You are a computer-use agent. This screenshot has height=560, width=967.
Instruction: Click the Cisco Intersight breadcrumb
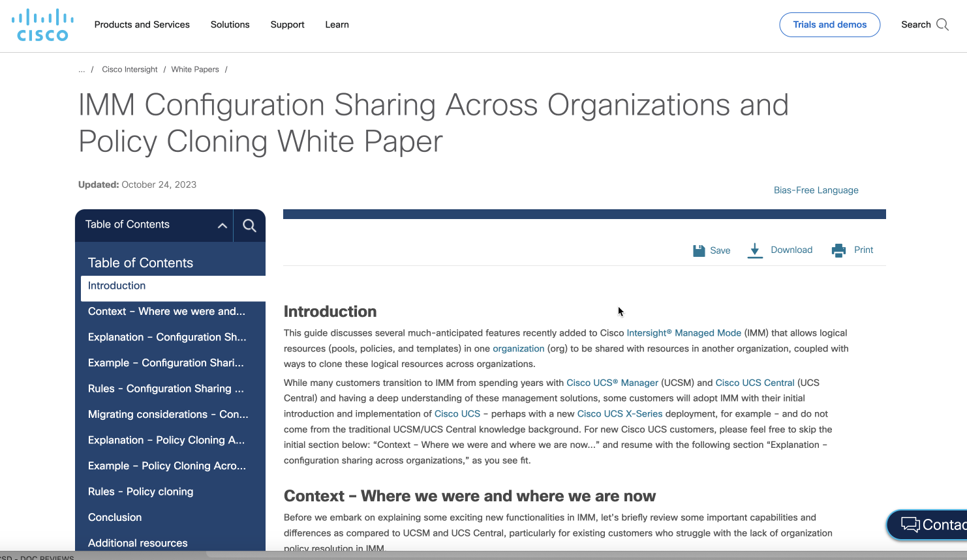[x=129, y=69]
